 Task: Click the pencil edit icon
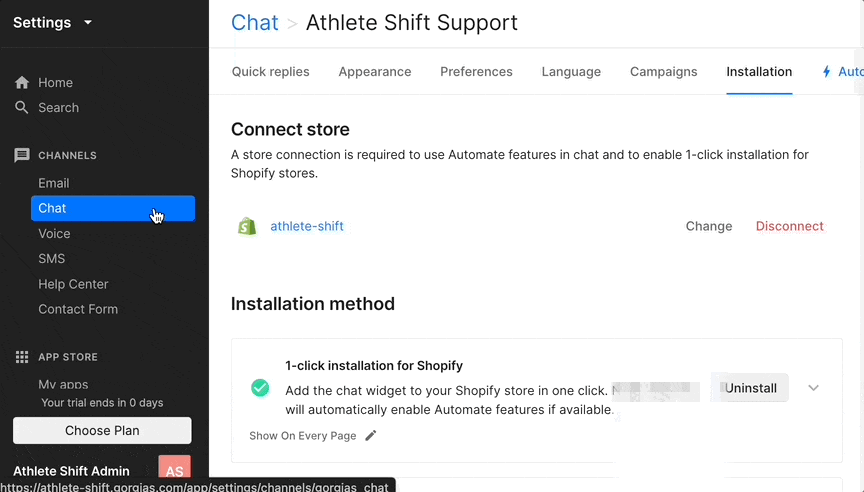point(371,436)
